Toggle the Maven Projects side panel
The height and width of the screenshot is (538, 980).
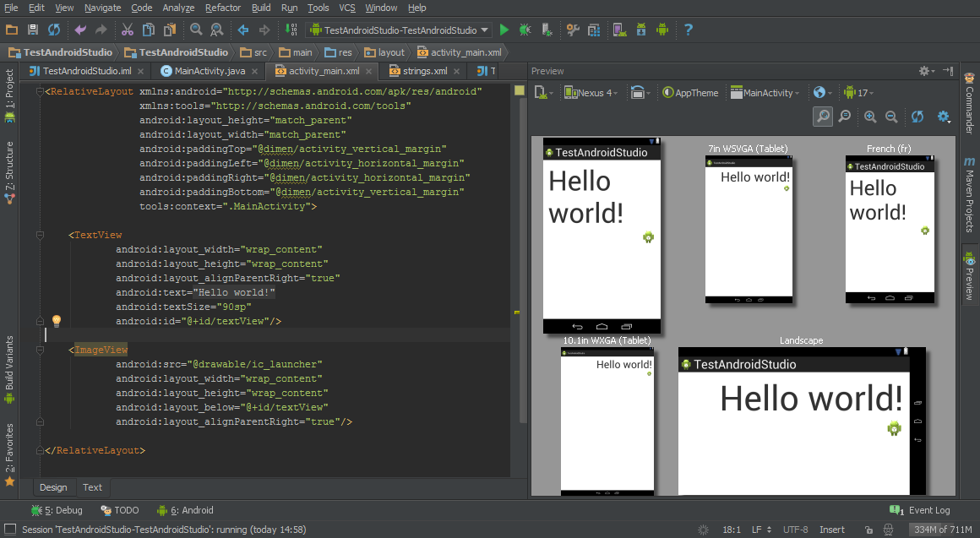coord(969,195)
